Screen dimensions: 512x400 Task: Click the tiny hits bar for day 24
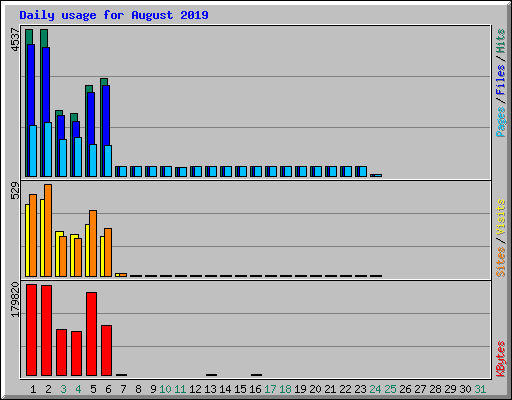click(x=376, y=175)
